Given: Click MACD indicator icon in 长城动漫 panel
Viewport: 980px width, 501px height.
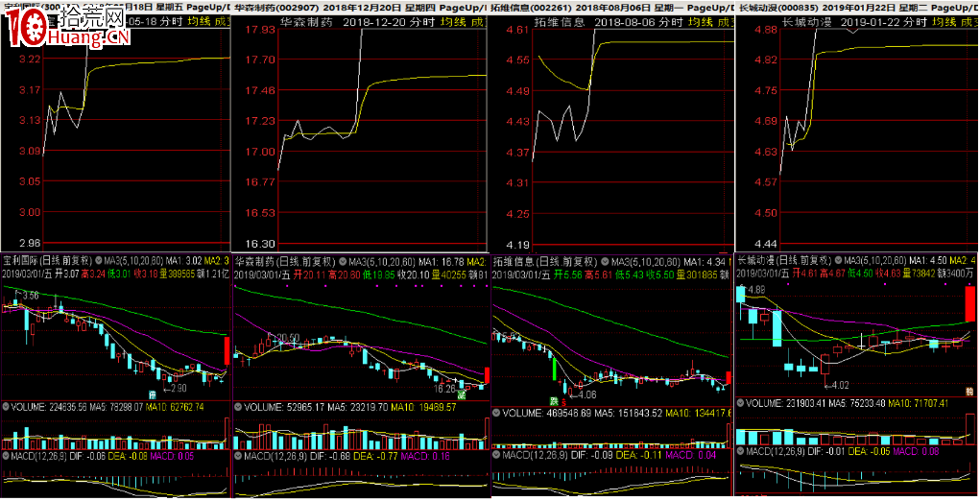Looking at the screenshot, I should (740, 451).
